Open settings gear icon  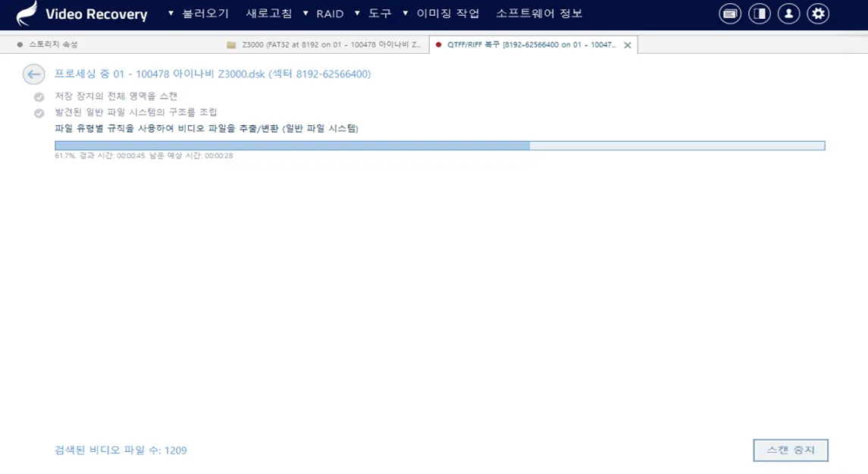[818, 14]
